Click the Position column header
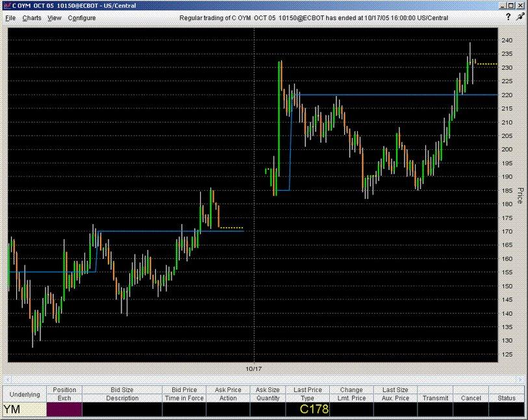 [x=64, y=389]
